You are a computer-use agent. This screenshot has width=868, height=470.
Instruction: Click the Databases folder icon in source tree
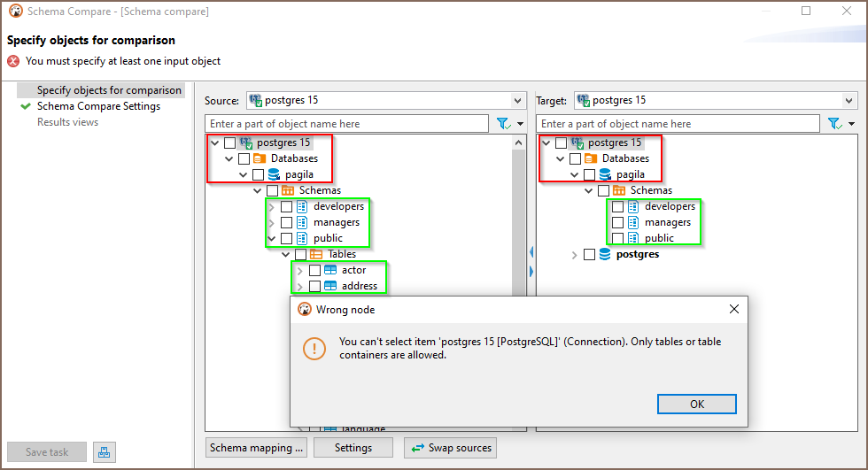click(260, 158)
